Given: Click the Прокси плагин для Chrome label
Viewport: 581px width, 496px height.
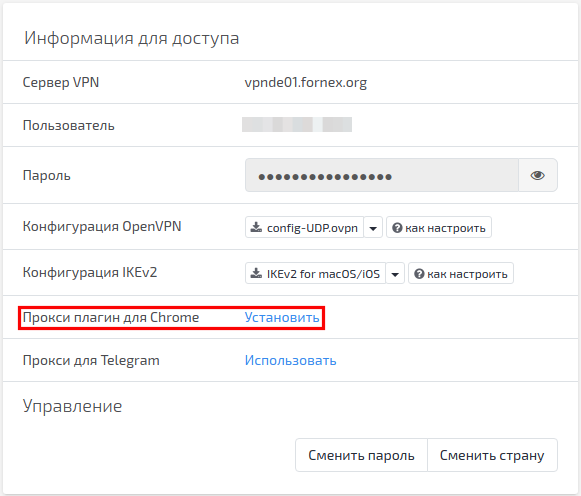Looking at the screenshot, I should (111, 317).
